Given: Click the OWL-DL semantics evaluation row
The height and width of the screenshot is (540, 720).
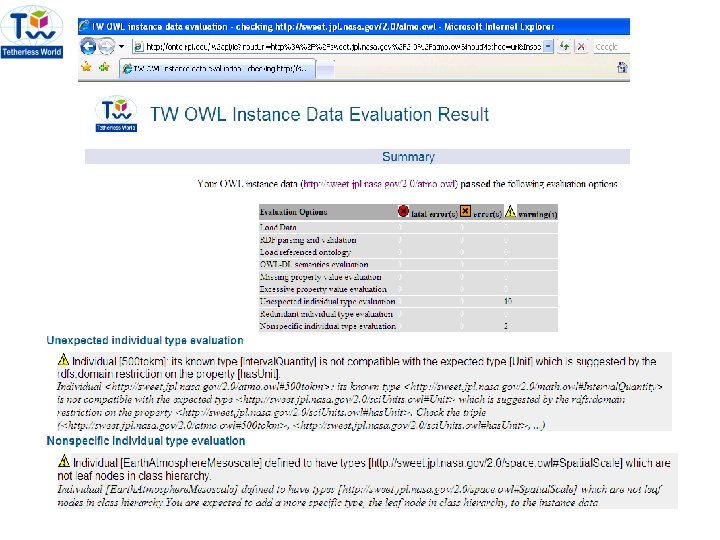Looking at the screenshot, I should tap(408, 264).
